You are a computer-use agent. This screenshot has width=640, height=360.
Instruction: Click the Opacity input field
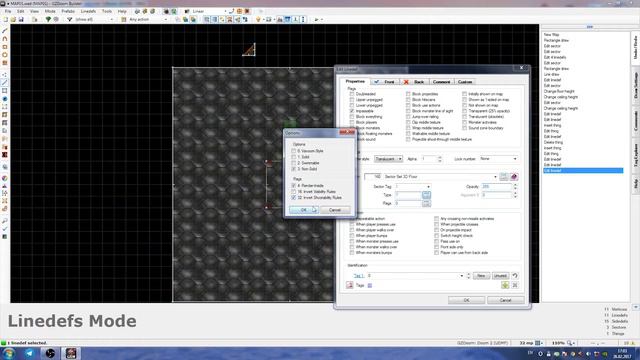pos(496,187)
